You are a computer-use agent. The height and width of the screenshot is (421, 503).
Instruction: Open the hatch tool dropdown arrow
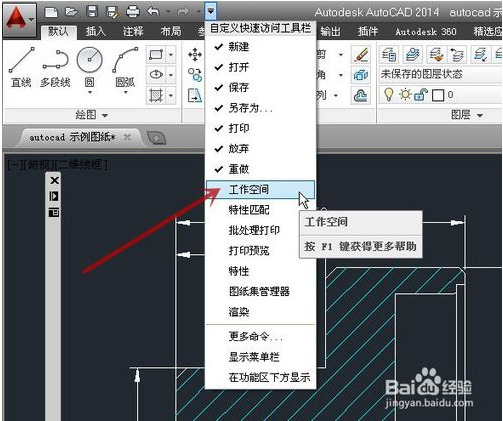pos(171,96)
